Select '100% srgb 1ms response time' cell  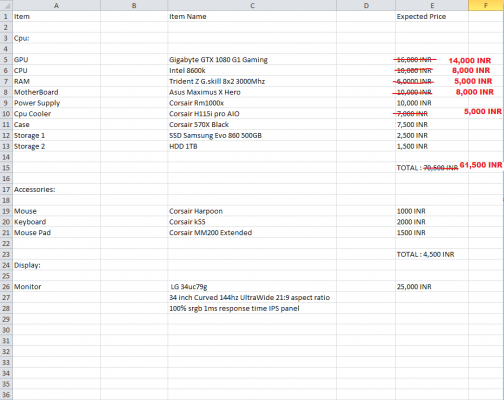[x=252, y=308]
